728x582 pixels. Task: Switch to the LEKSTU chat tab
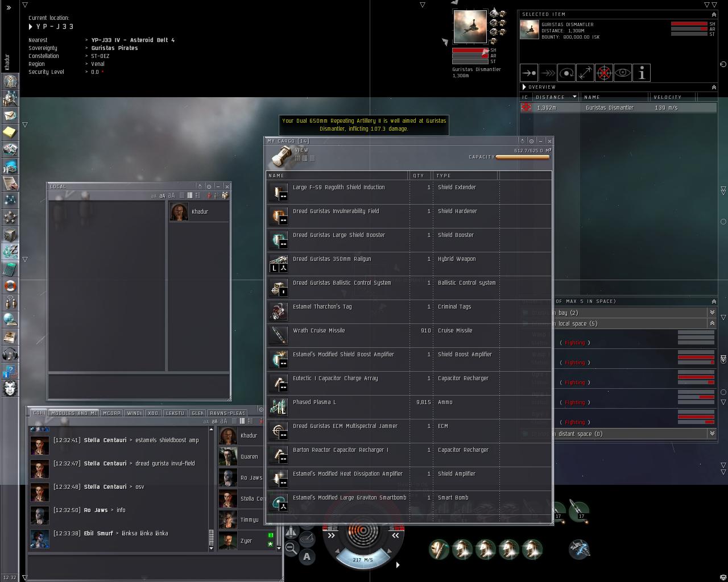[175, 413]
